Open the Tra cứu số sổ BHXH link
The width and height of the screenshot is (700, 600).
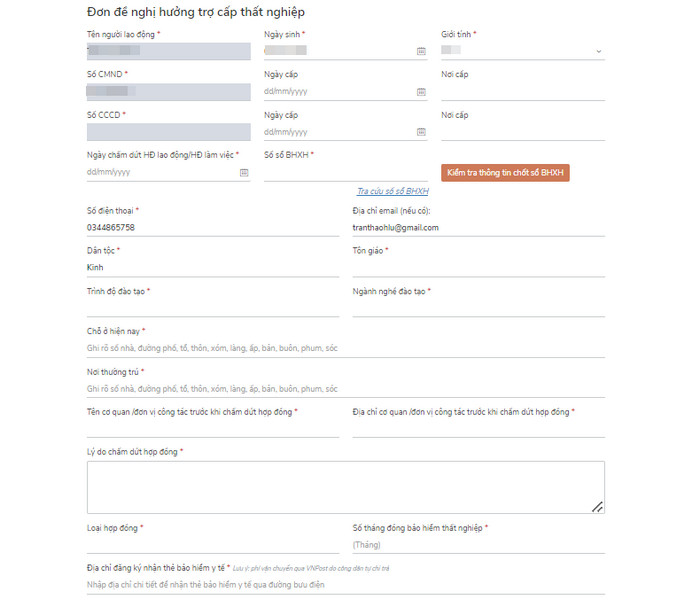tap(393, 191)
